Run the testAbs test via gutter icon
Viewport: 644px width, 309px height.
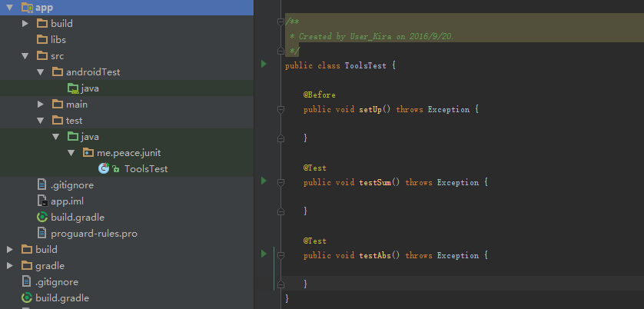point(264,254)
